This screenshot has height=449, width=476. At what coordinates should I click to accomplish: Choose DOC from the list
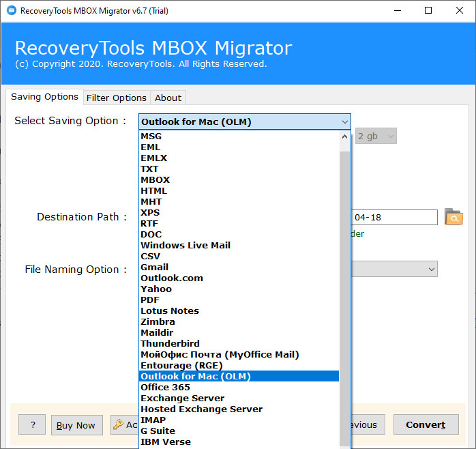pyautogui.click(x=239, y=235)
